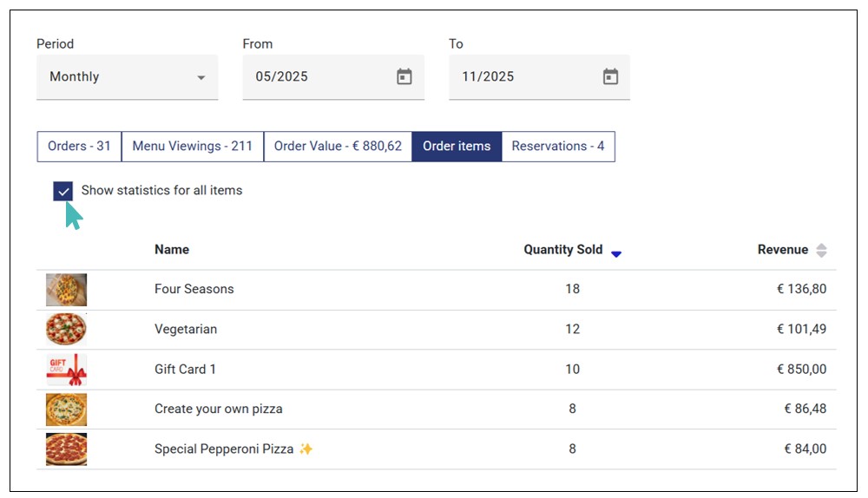Image resolution: width=868 pixels, height=498 pixels.
Task: Click the To date field 11/2025
Action: [518, 77]
